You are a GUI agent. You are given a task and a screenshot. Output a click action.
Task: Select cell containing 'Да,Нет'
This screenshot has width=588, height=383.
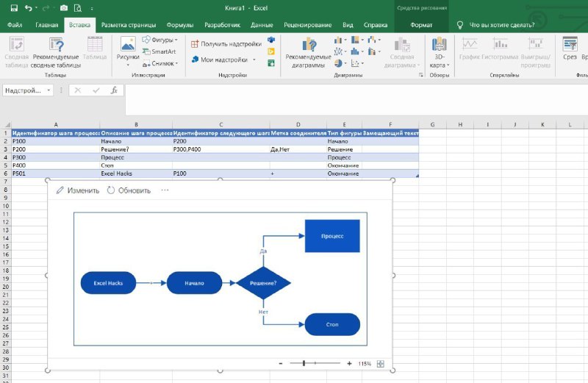298,149
